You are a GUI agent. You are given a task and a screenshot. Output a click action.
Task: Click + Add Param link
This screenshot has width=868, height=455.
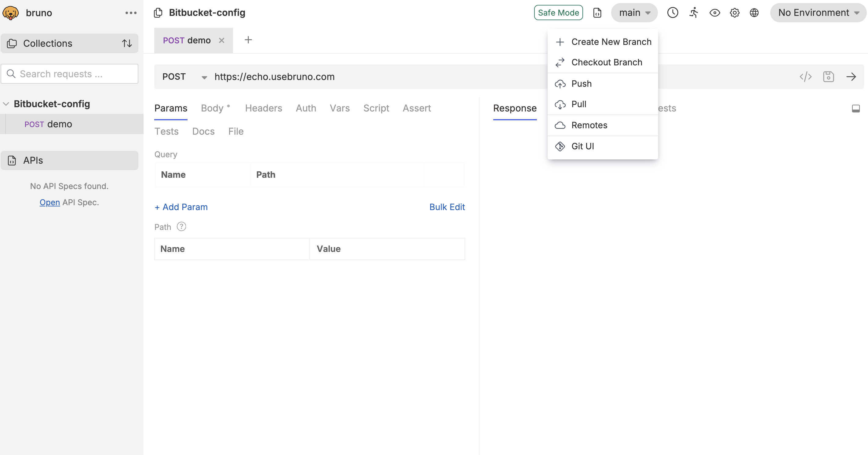(181, 207)
